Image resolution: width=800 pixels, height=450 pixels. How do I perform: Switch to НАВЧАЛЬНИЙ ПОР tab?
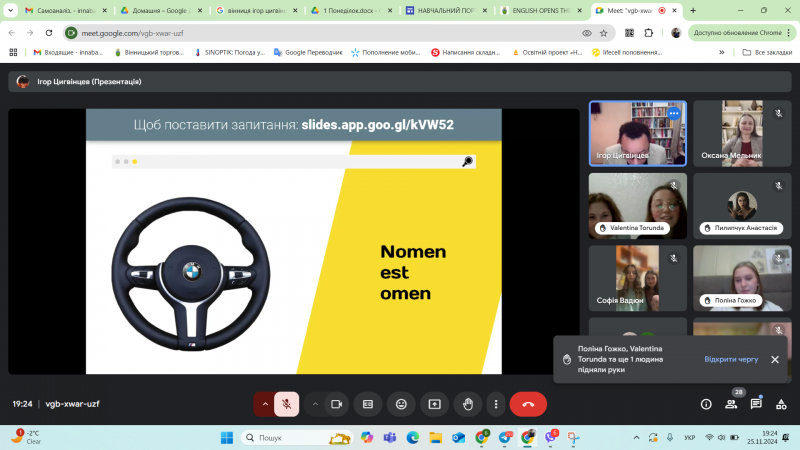pos(446,10)
